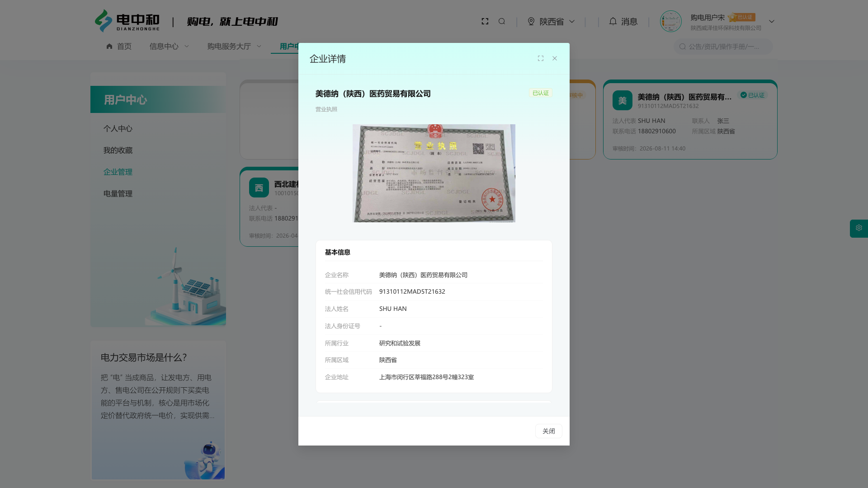Click the 美 avatar icon on company card

pos(623,100)
